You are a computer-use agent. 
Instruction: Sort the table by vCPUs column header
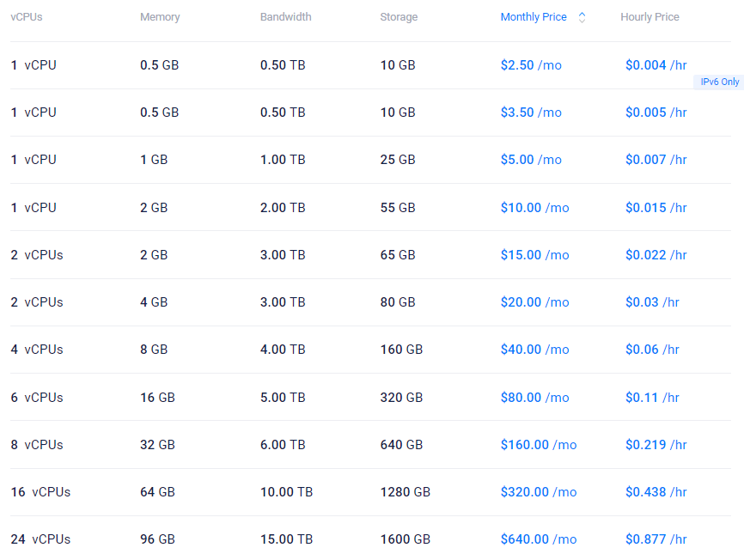27,17
